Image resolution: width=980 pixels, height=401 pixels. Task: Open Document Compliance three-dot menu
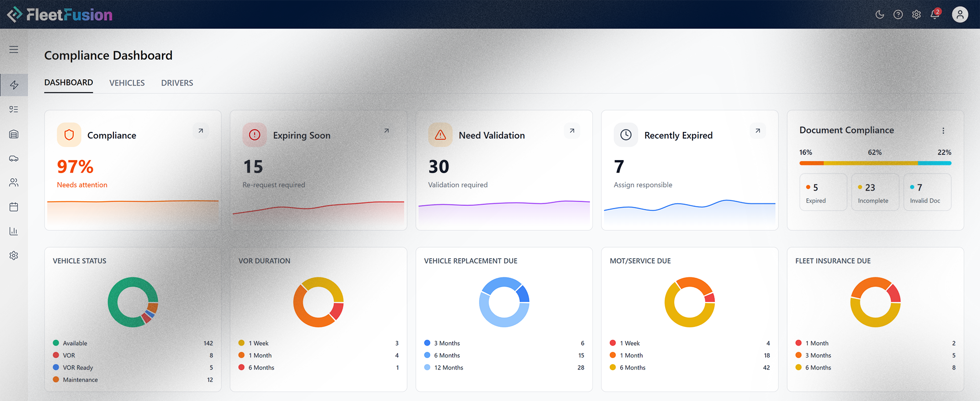point(943,130)
